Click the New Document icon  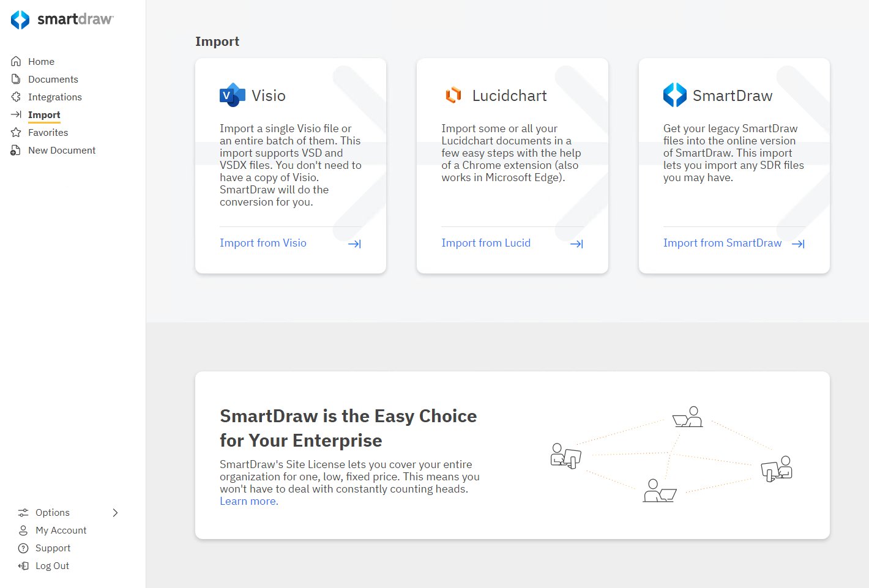tap(16, 150)
